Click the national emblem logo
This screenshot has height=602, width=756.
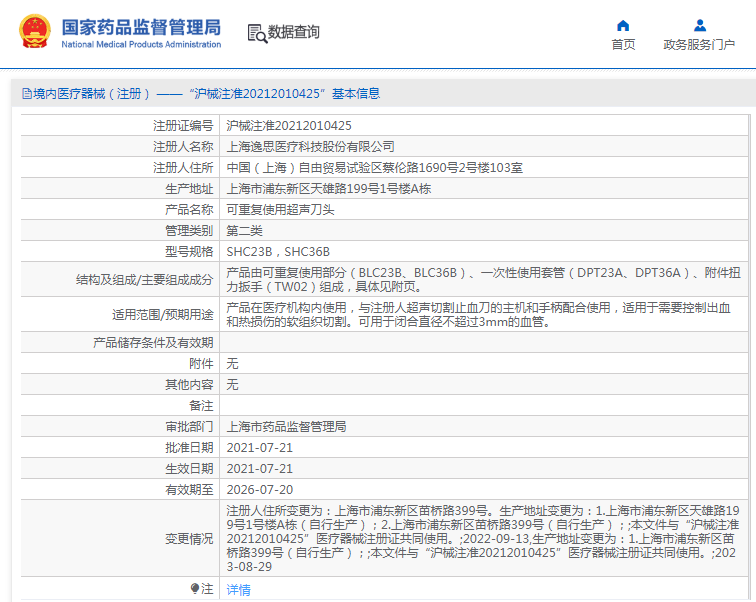tap(35, 31)
